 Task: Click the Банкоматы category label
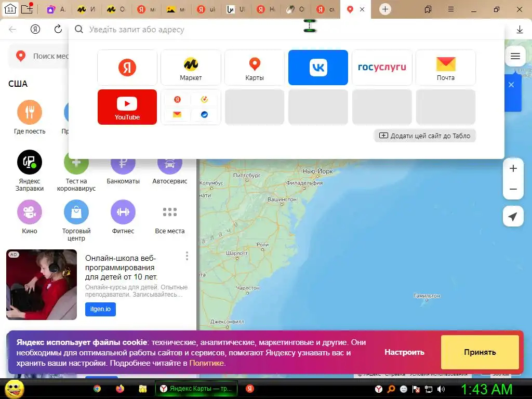coord(123,181)
